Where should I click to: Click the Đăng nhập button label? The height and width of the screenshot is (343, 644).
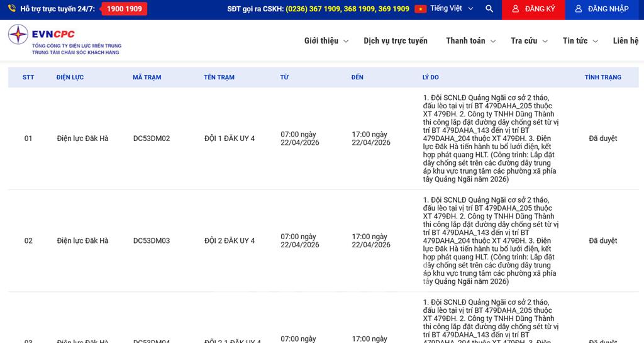pyautogui.click(x=608, y=9)
